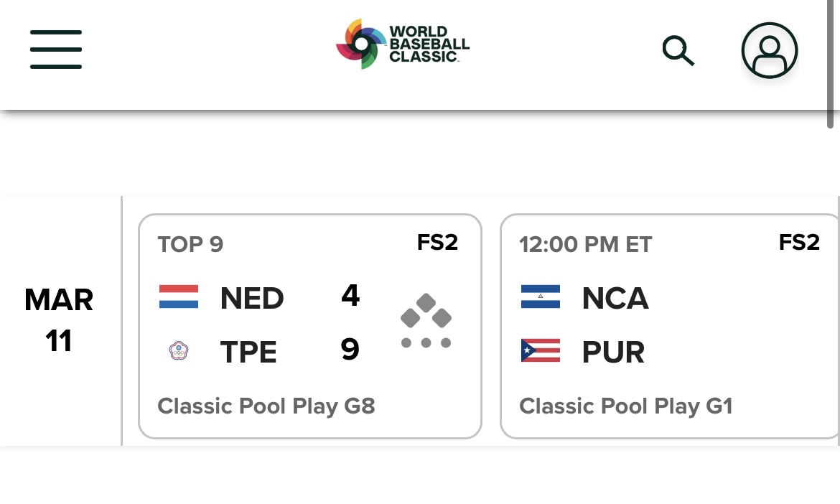840x504 pixels.
Task: Click the outs dots indicator
Action: pyautogui.click(x=426, y=342)
